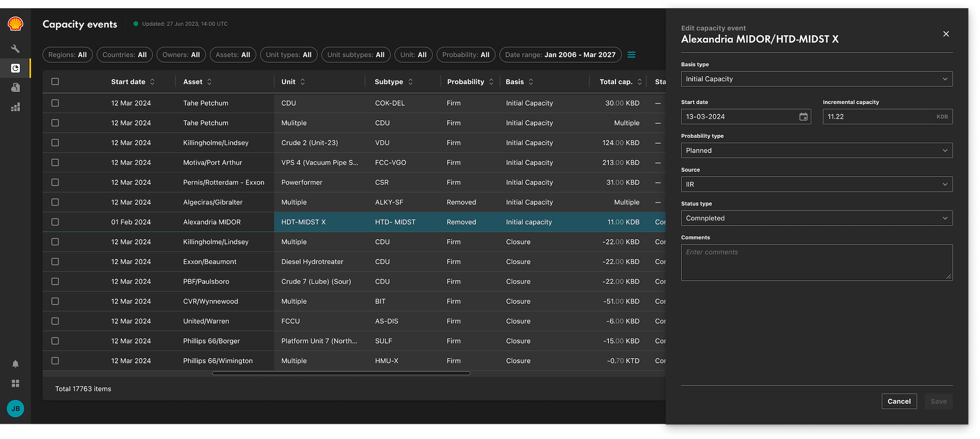Screen dimensions: 980x439
Task: Click the COK-DEL subtype cell
Action: (390, 103)
